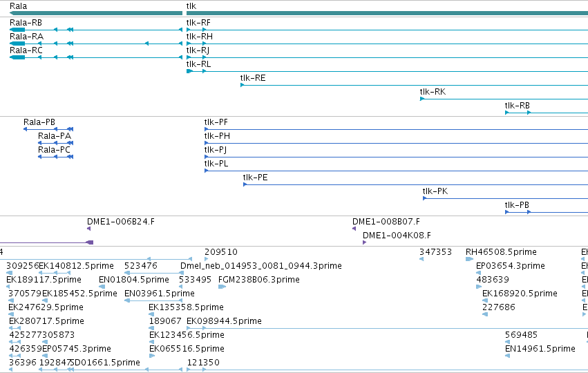The height and width of the screenshot is (373, 588).
Task: Click the 305873 alignment label
Action: point(59,336)
